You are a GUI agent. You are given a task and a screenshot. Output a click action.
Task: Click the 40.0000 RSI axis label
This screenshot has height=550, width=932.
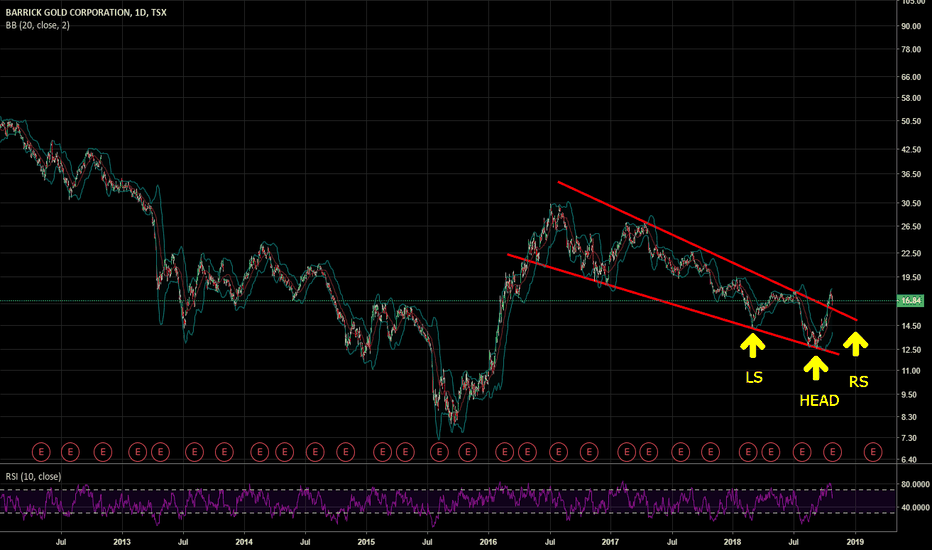(915, 508)
